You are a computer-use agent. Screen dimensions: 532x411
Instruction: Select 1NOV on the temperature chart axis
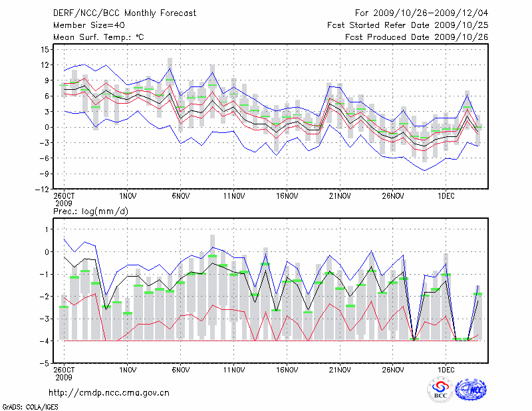pyautogui.click(x=128, y=196)
